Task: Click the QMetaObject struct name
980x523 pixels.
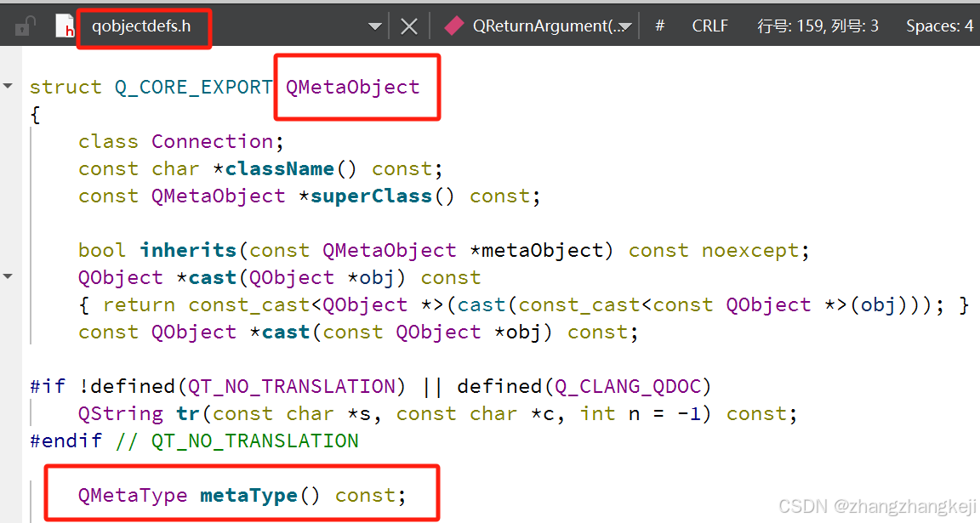Action: coord(352,88)
